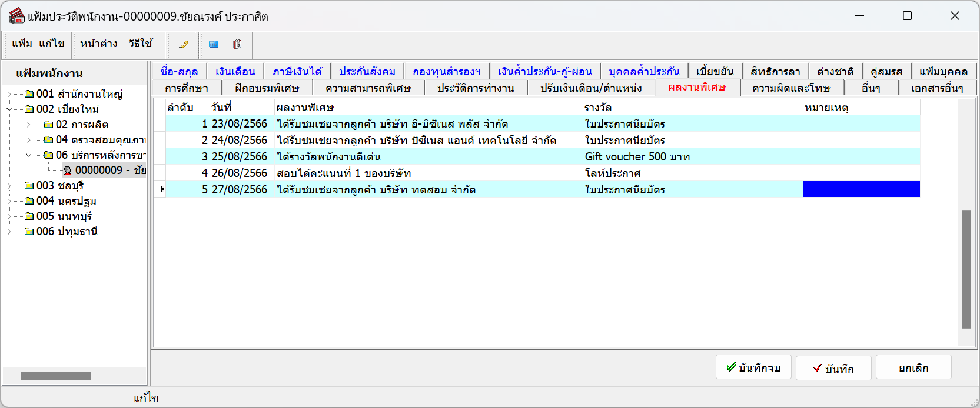
Task: Switch to the ภาษีเงินได้ tab
Action: pyautogui.click(x=297, y=71)
